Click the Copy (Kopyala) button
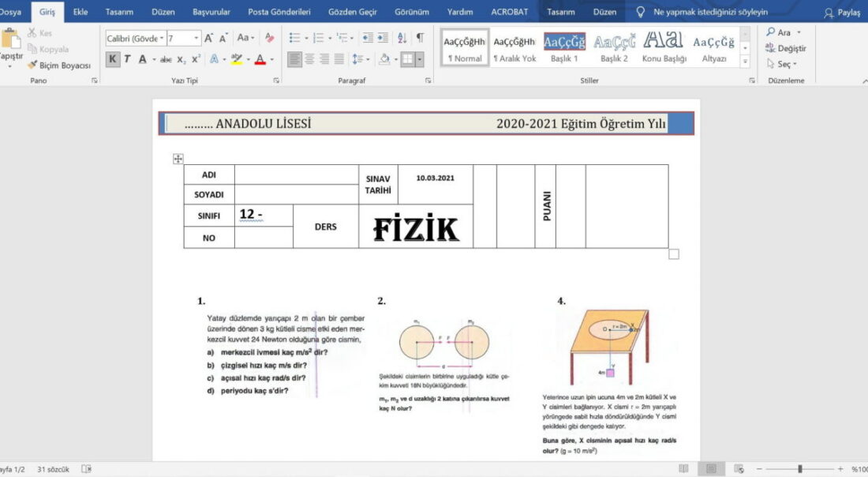 pyautogui.click(x=48, y=49)
